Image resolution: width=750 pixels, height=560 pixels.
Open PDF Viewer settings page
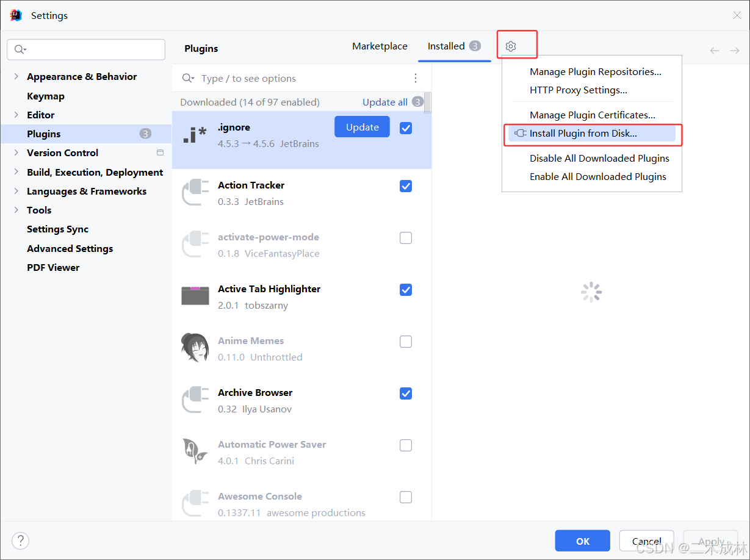click(x=53, y=267)
